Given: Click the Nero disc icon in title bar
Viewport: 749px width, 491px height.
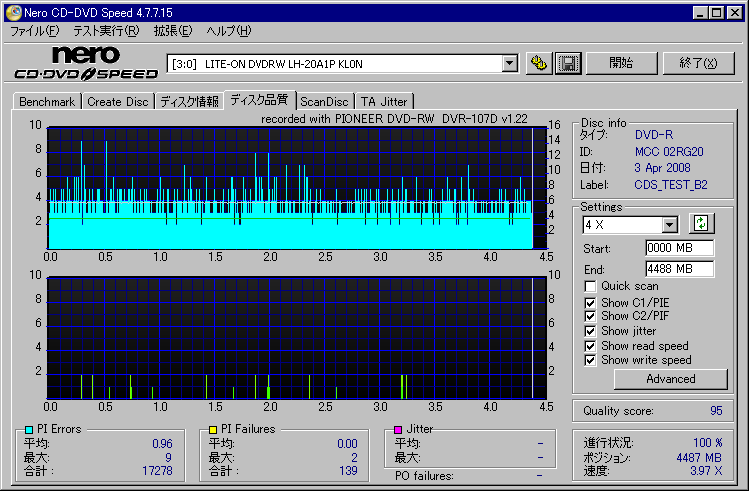Looking at the screenshot, I should [x=14, y=12].
